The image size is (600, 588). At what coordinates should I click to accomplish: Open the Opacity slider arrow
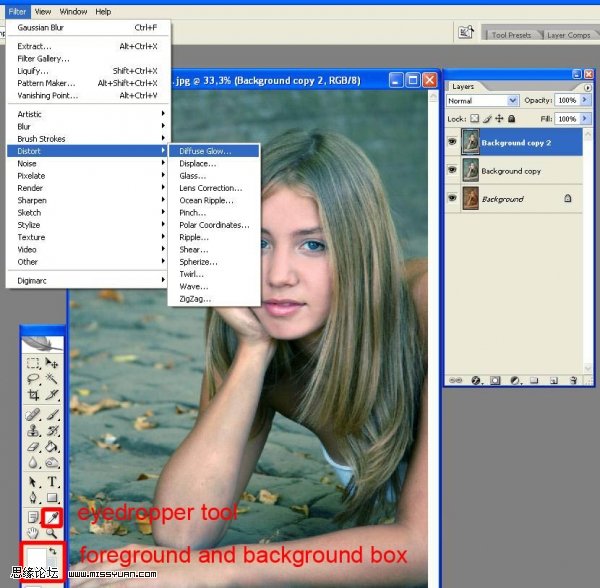point(585,100)
